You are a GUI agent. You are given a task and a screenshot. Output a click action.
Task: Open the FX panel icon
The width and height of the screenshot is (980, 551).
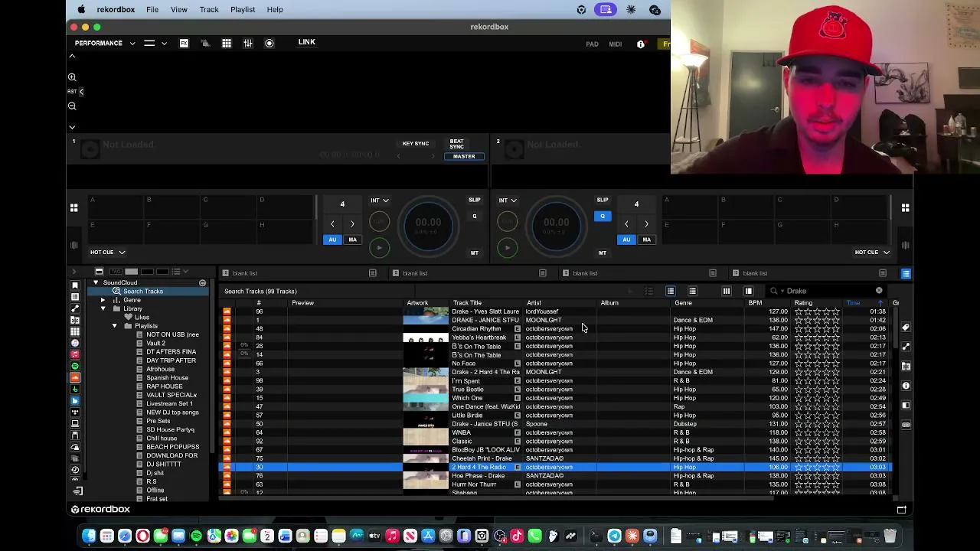pyautogui.click(x=184, y=44)
